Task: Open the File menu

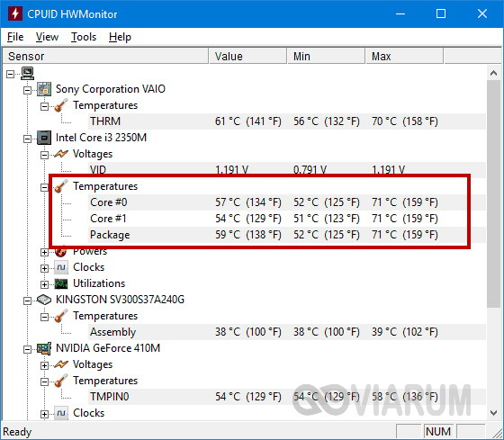Action: click(15, 37)
